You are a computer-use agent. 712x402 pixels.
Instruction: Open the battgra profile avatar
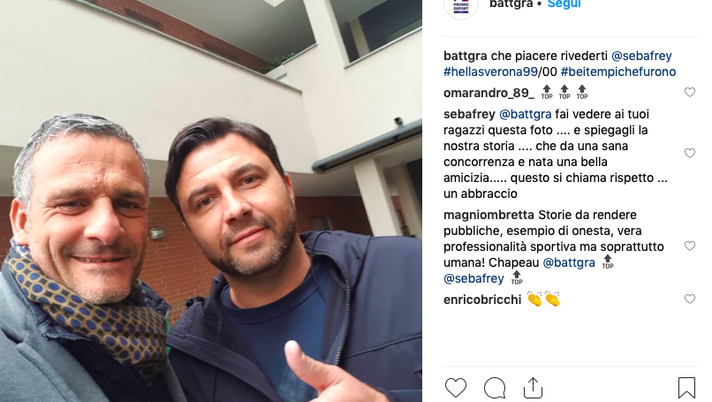pyautogui.click(x=461, y=5)
